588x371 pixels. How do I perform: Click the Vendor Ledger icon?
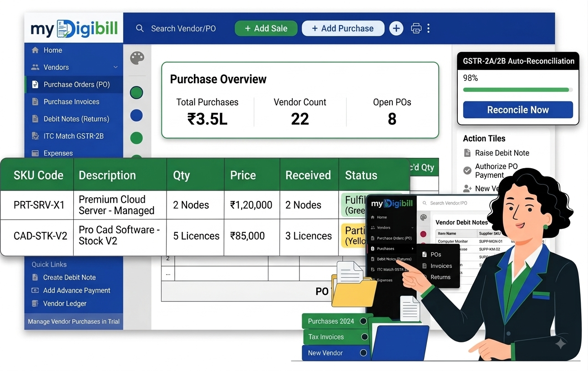click(35, 303)
